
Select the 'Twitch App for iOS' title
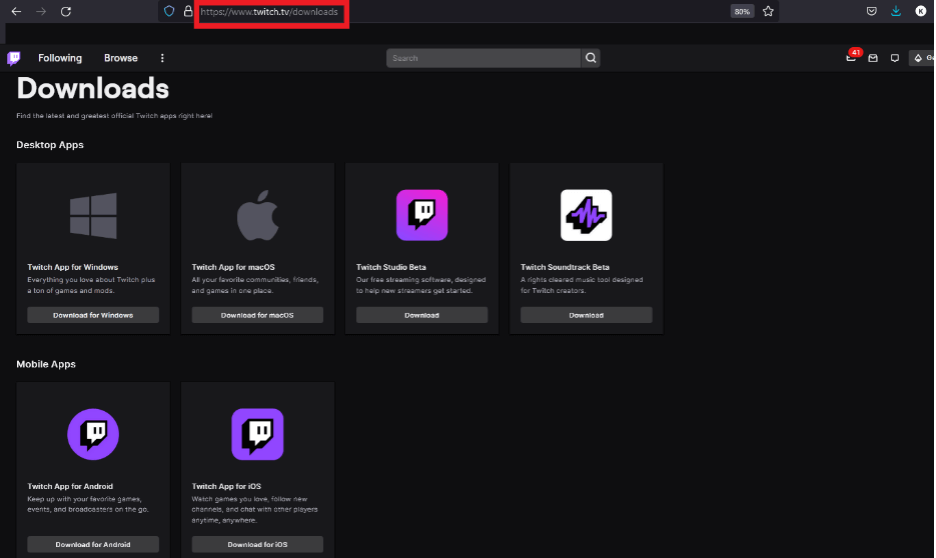click(x=226, y=486)
